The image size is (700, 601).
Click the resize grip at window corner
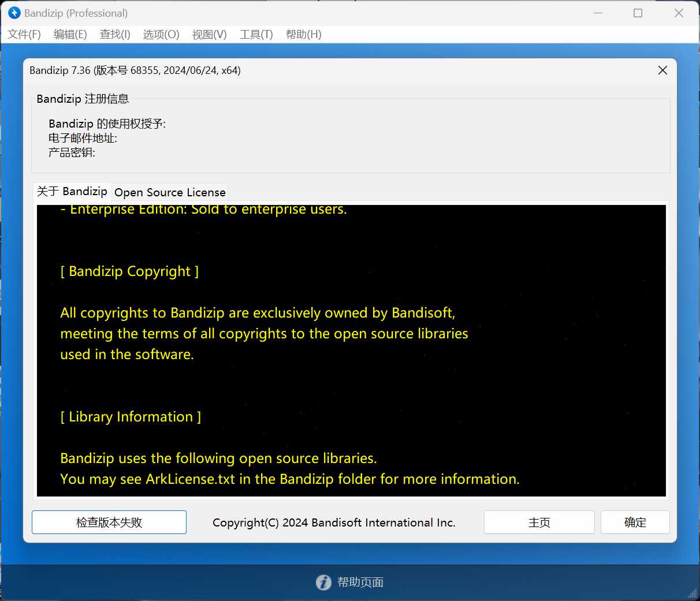[692, 593]
